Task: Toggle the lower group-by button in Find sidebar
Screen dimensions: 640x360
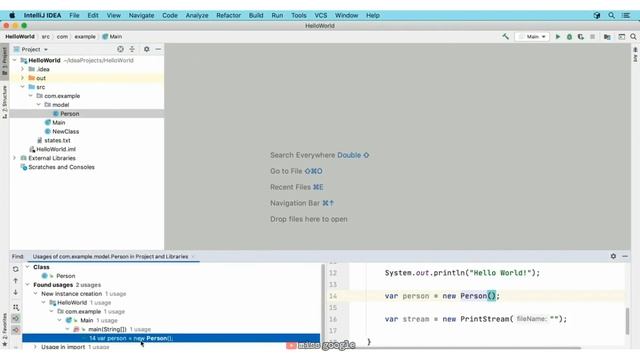Action: point(16,330)
